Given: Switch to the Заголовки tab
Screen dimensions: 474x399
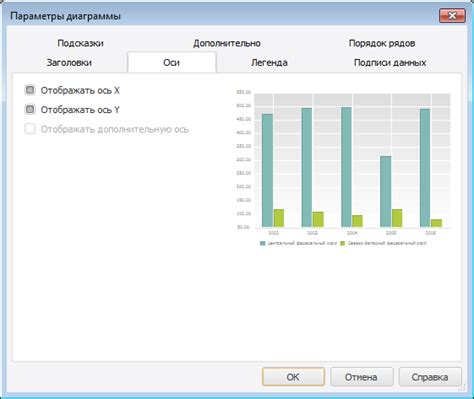Looking at the screenshot, I should pos(69,62).
